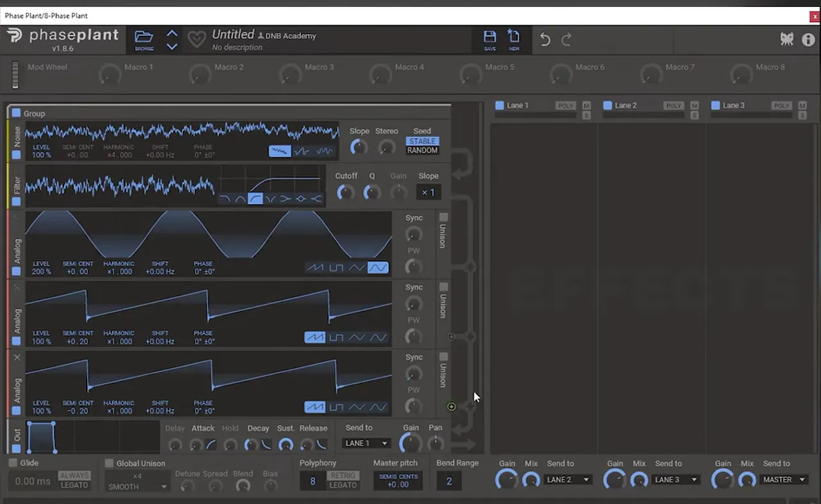821x504 pixels.
Task: Go to next preset with down arrow
Action: (x=172, y=46)
